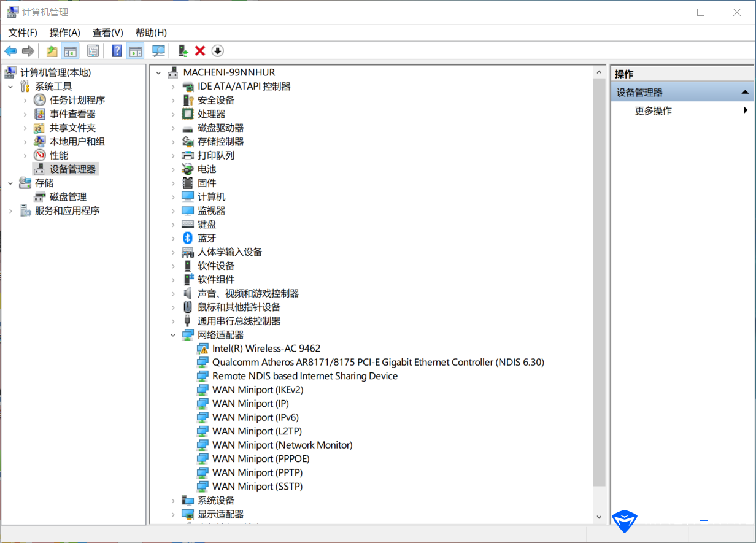Image resolution: width=756 pixels, height=543 pixels.
Task: Click the 打印队列 printer icon
Action: tap(188, 155)
